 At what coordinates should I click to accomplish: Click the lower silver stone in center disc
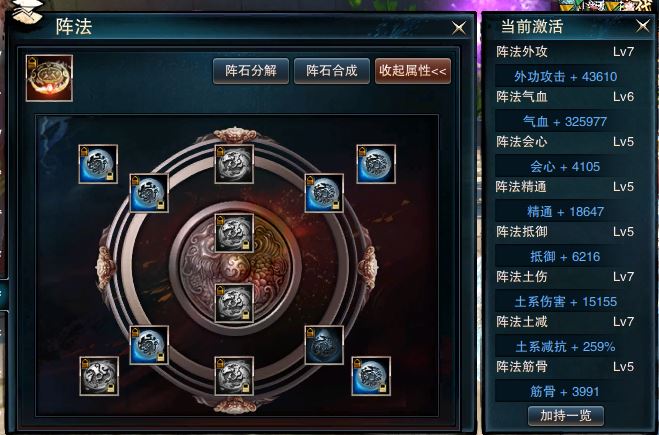[x=234, y=303]
